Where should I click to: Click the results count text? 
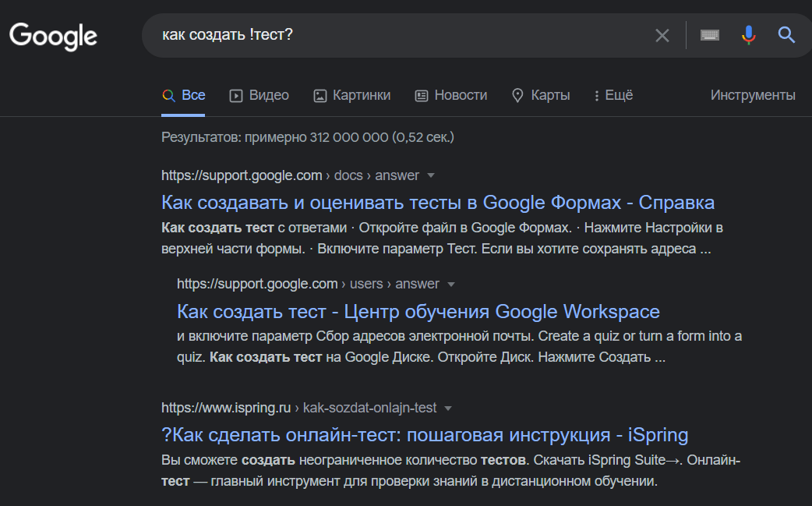click(308, 137)
